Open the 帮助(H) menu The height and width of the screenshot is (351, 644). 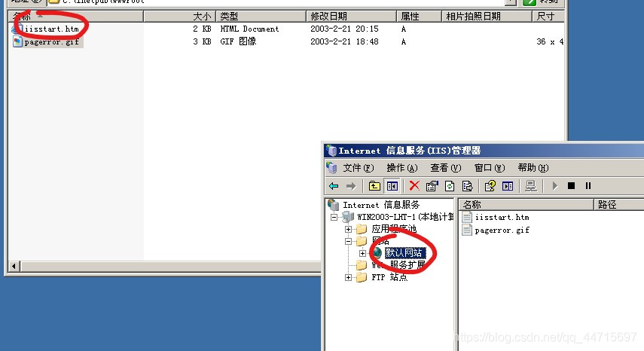(x=533, y=168)
